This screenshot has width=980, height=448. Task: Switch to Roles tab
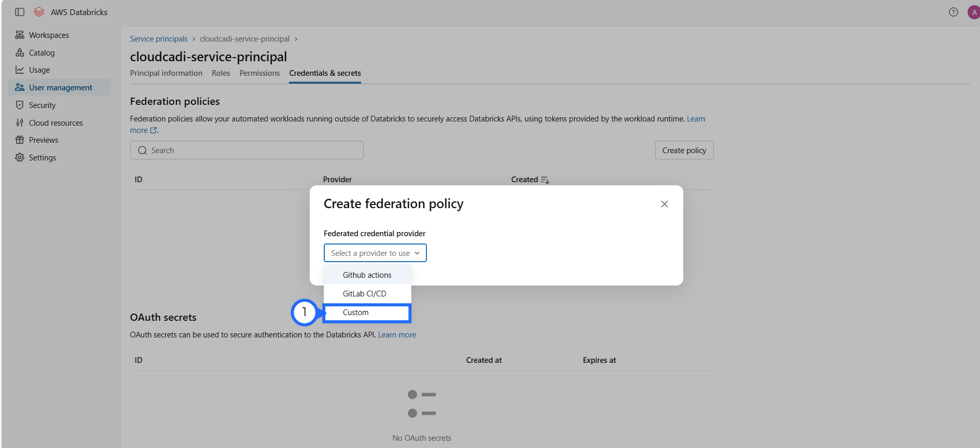click(x=220, y=73)
